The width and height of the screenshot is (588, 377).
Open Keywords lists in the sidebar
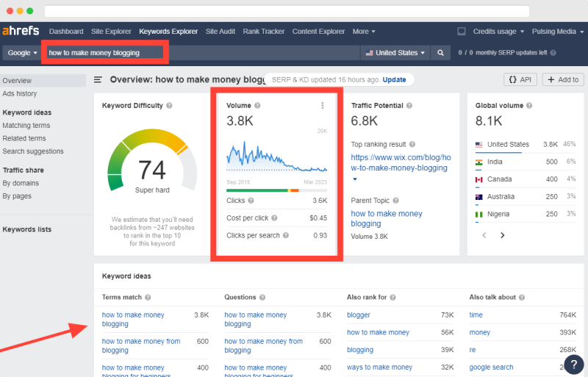[x=27, y=229]
